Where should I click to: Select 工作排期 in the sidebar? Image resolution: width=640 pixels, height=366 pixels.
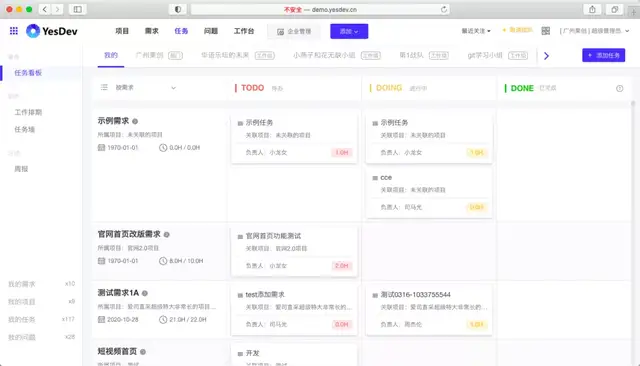[x=28, y=112]
